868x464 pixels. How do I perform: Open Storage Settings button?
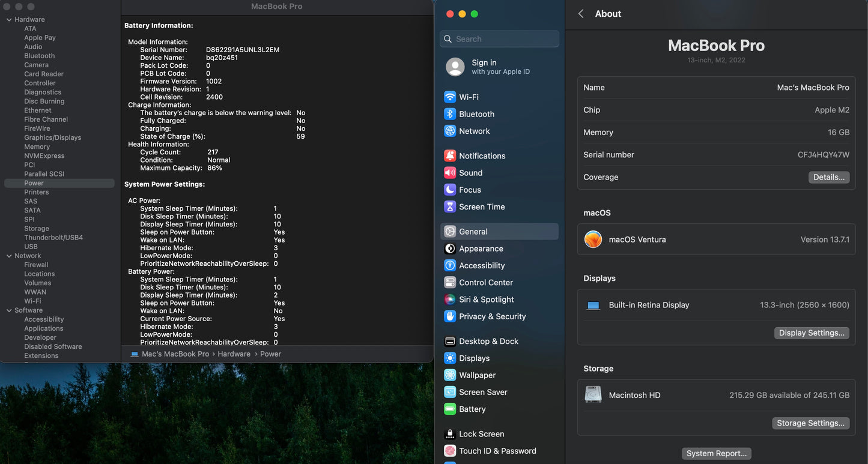[810, 423]
